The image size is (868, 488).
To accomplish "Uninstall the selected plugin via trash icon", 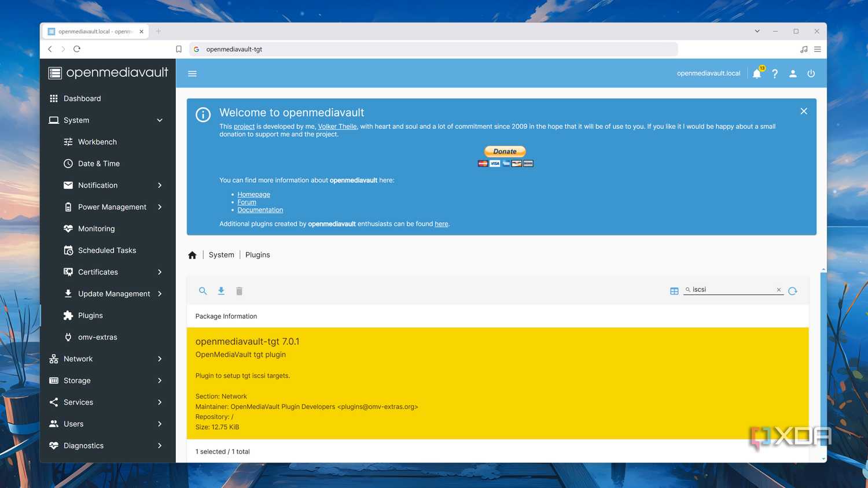I will [239, 291].
